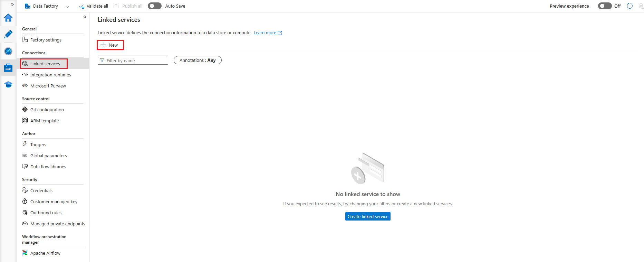Viewport: 644px width, 262px height.
Task: Click the plus icon beside New
Action: tap(103, 45)
